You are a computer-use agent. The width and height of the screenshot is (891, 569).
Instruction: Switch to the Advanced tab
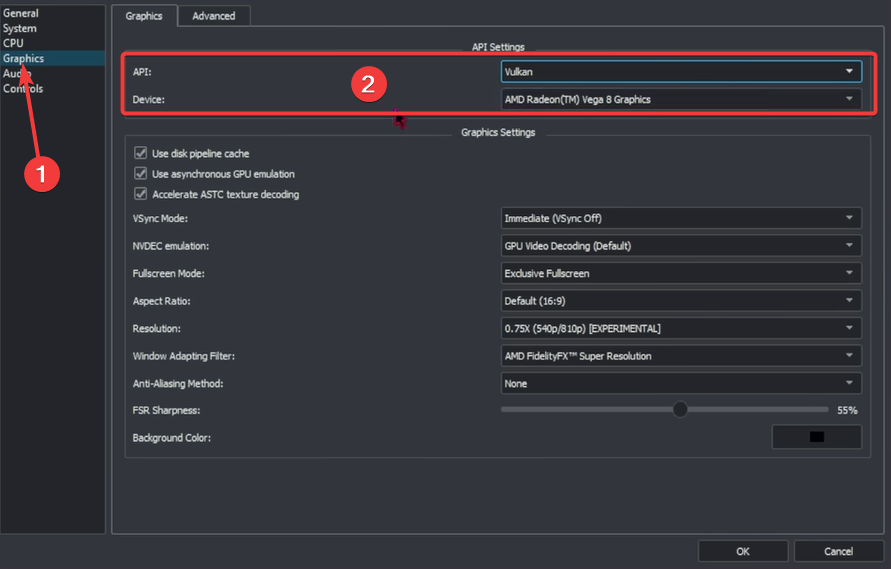tap(214, 16)
